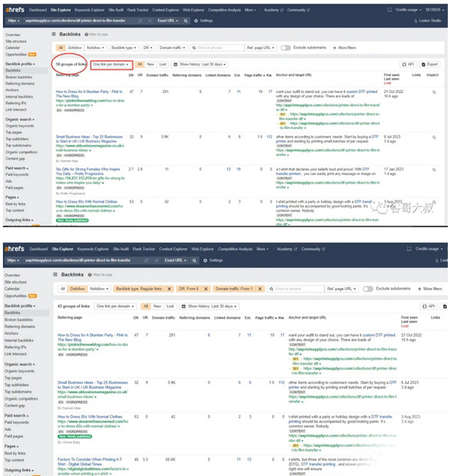Click the inspect magnifier for the UK Business Magazine row
Viewport: 461px width, 476px height.
point(433,137)
